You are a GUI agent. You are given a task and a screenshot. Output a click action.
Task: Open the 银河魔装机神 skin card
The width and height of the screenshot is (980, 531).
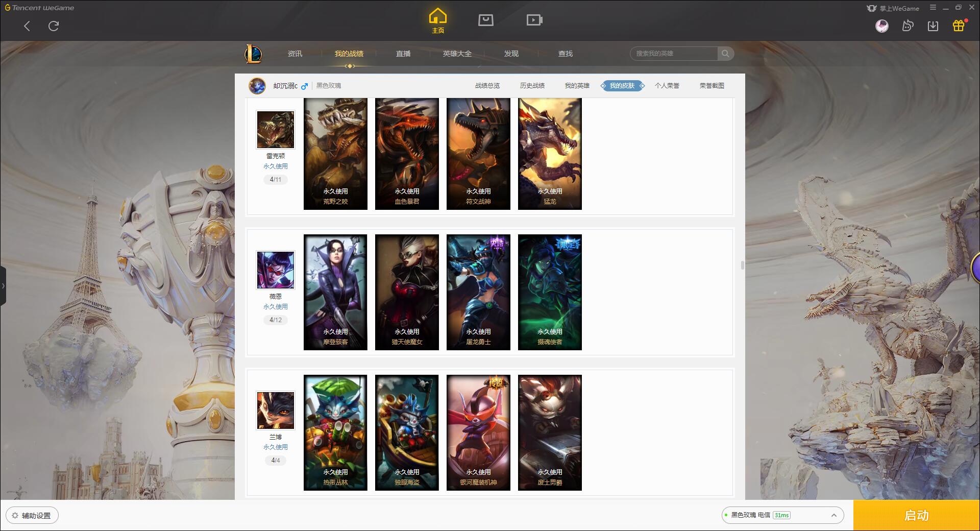(478, 432)
